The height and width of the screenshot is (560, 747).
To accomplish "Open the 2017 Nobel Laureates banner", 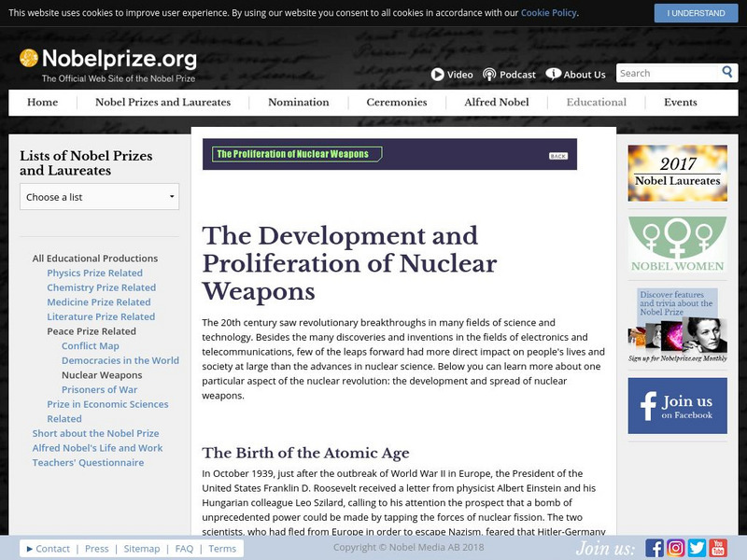I will pos(677,174).
